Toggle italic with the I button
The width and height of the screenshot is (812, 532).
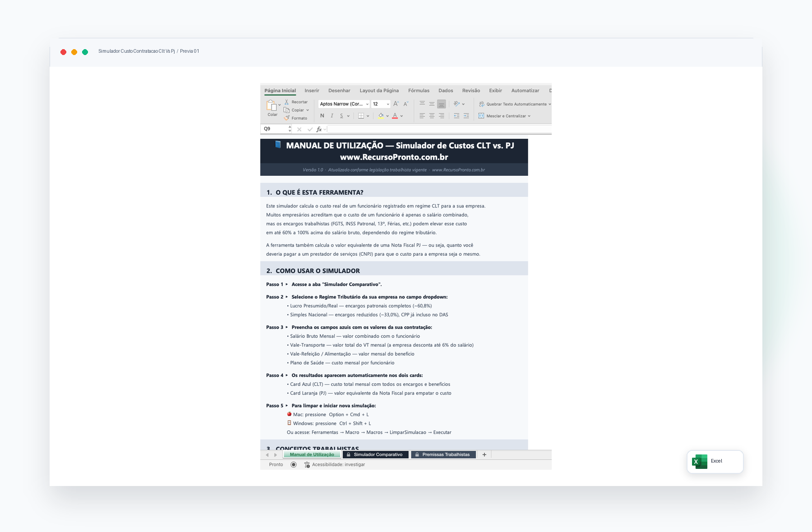click(x=332, y=116)
